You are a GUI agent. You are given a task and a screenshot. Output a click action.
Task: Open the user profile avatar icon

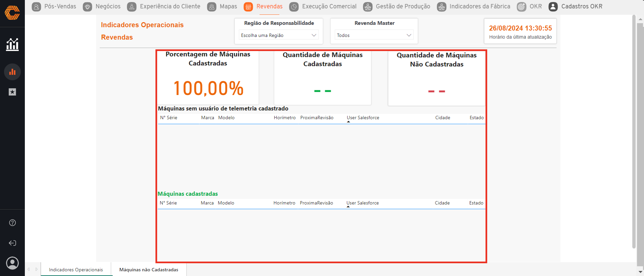coord(12,263)
